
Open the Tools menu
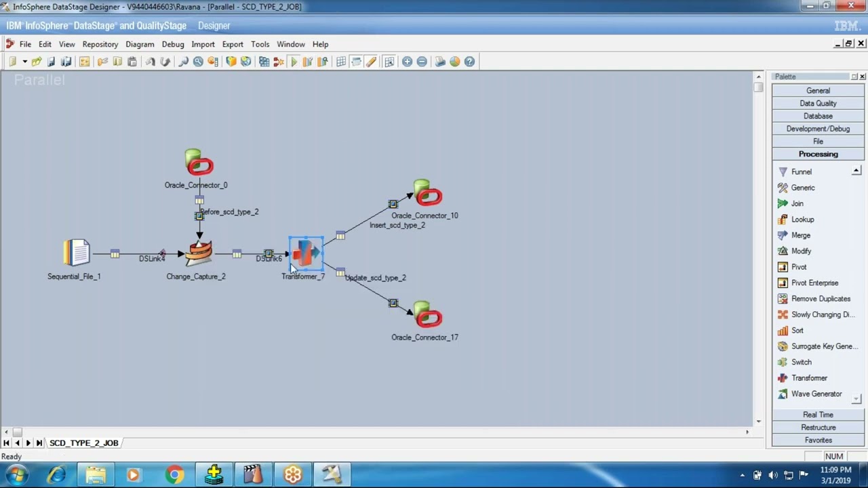click(x=260, y=44)
